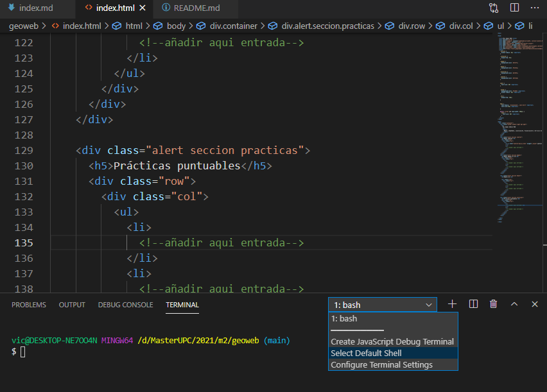Screen dimensions: 547x392
Task: Select the ul breadcrumb
Action: (500, 26)
